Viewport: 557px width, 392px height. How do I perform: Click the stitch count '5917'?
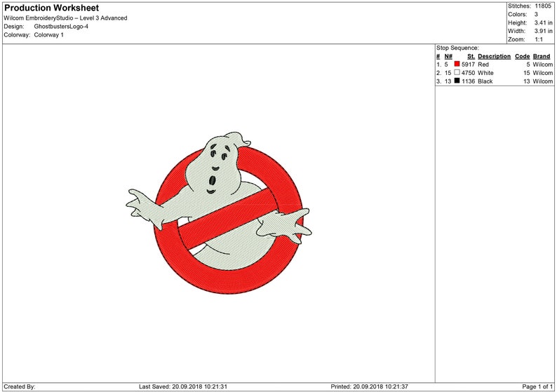point(468,65)
